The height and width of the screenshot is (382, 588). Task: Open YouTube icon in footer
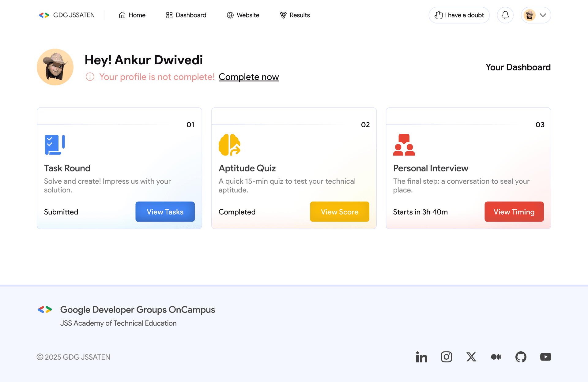[545, 357]
